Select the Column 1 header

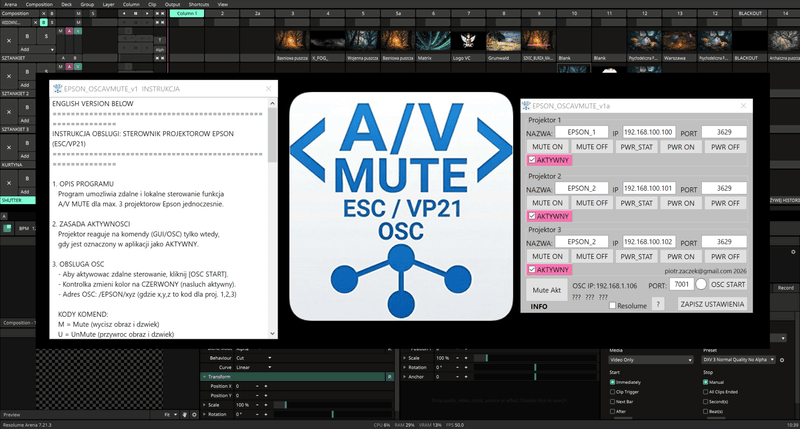pos(187,13)
